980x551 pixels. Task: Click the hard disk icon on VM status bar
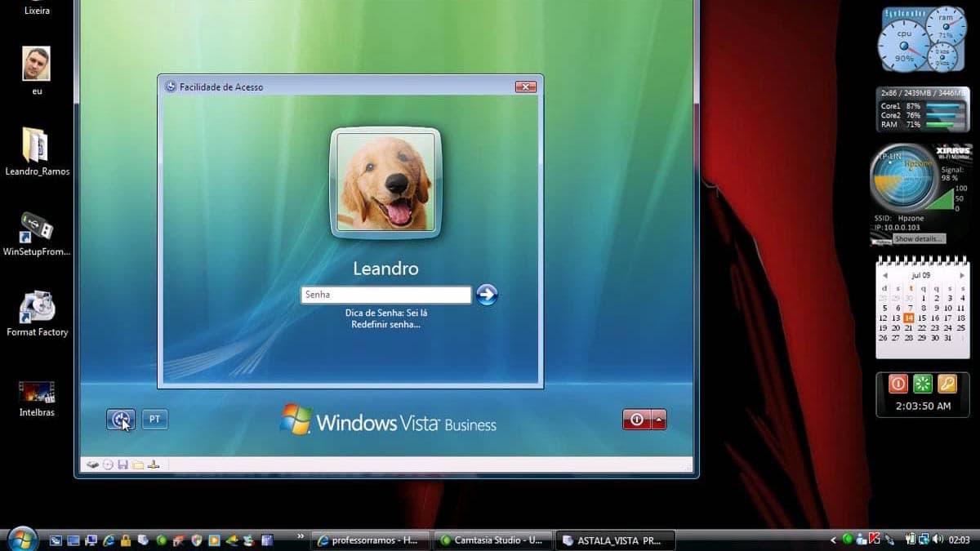[x=92, y=464]
